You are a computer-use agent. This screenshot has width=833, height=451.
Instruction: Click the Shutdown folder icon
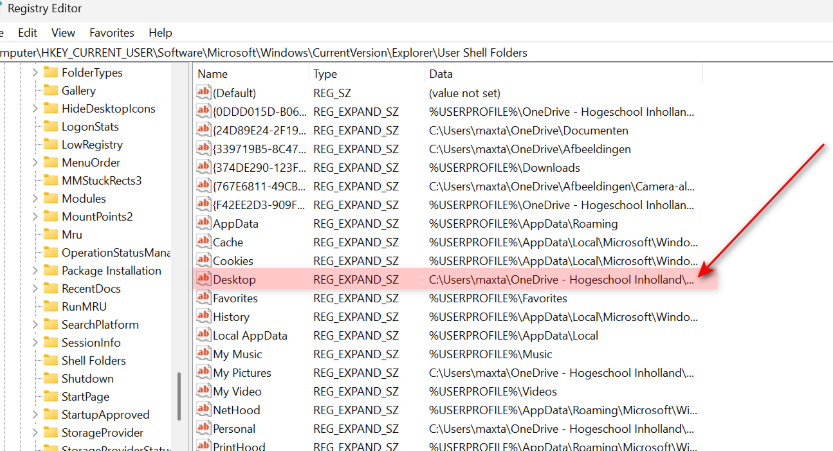coord(50,378)
